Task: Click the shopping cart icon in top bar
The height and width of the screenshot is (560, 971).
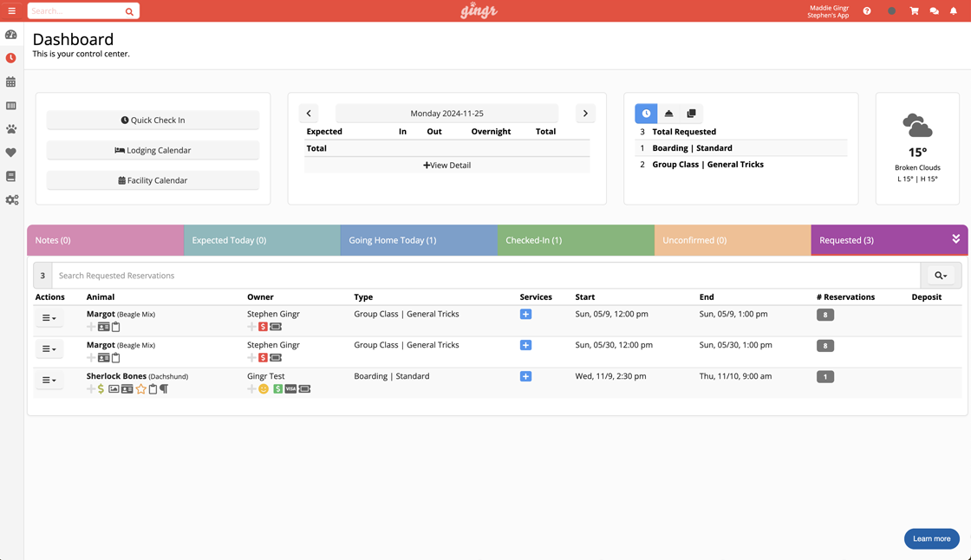Action: [x=914, y=10]
